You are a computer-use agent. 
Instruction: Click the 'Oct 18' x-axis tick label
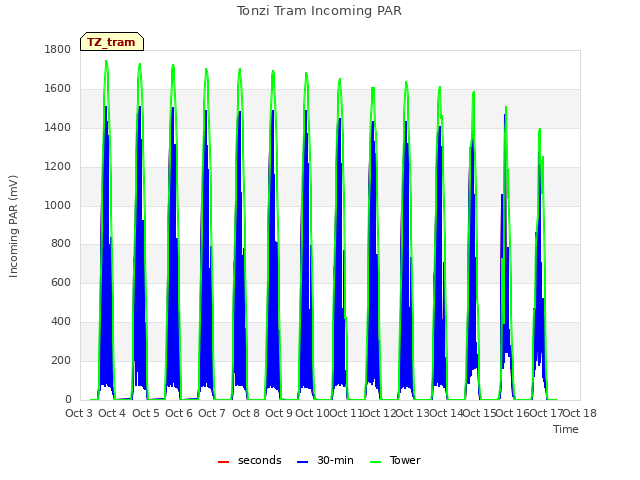(x=580, y=413)
